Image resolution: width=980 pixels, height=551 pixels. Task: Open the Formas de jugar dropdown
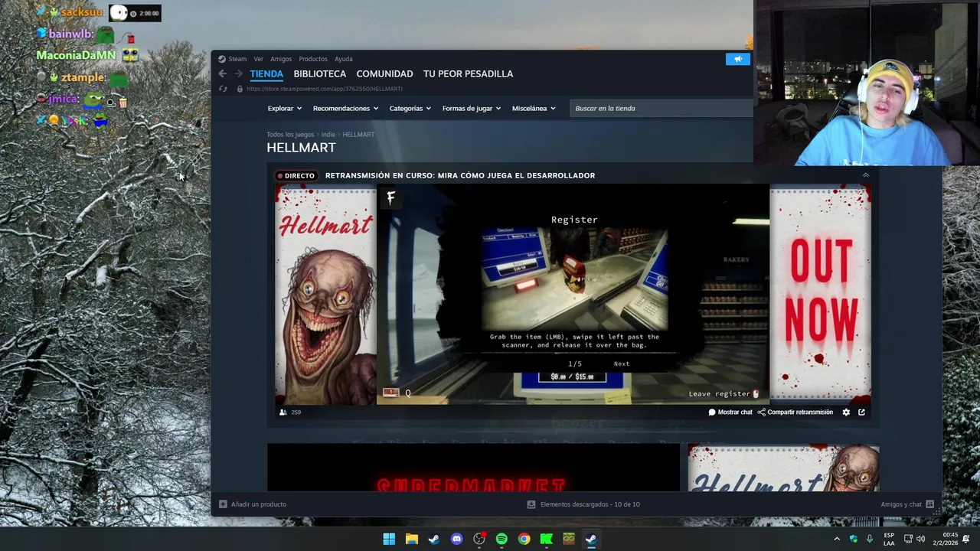click(x=471, y=109)
